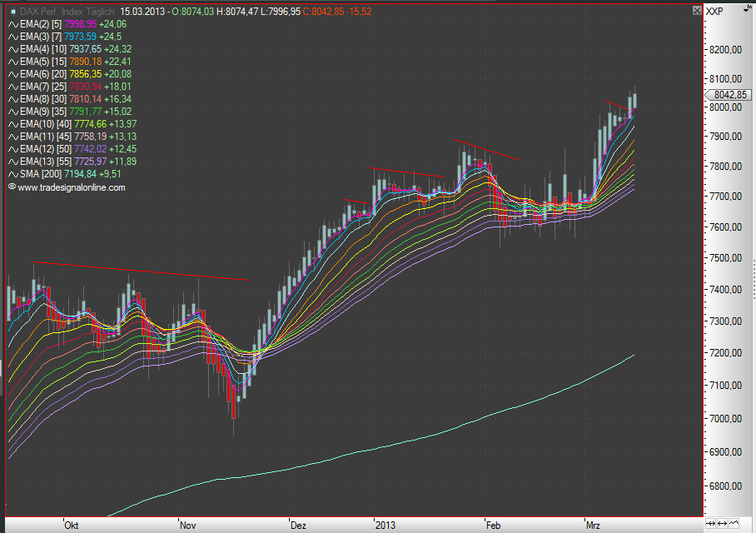756x533 pixels.
Task: Click the 8200,00 level on price axis
Action: tap(724, 50)
